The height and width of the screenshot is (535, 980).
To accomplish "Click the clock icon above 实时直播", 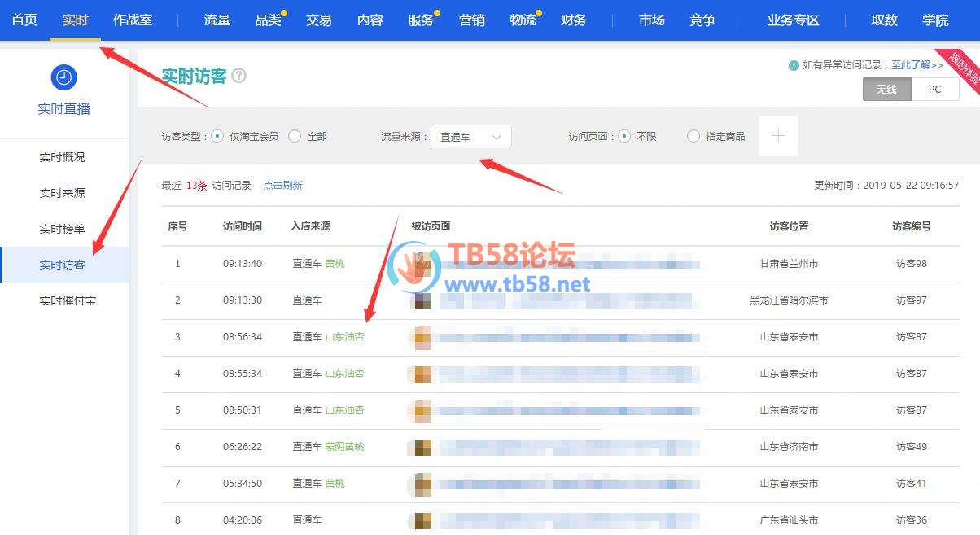I will coord(64,77).
